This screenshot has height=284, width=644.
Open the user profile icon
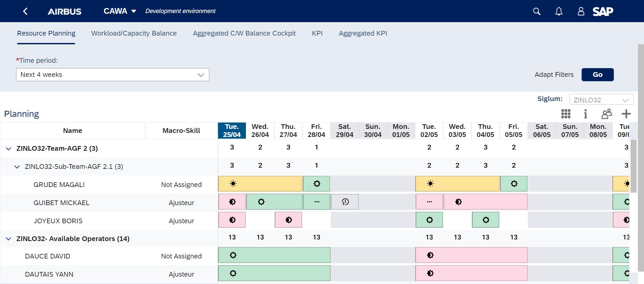581,11
